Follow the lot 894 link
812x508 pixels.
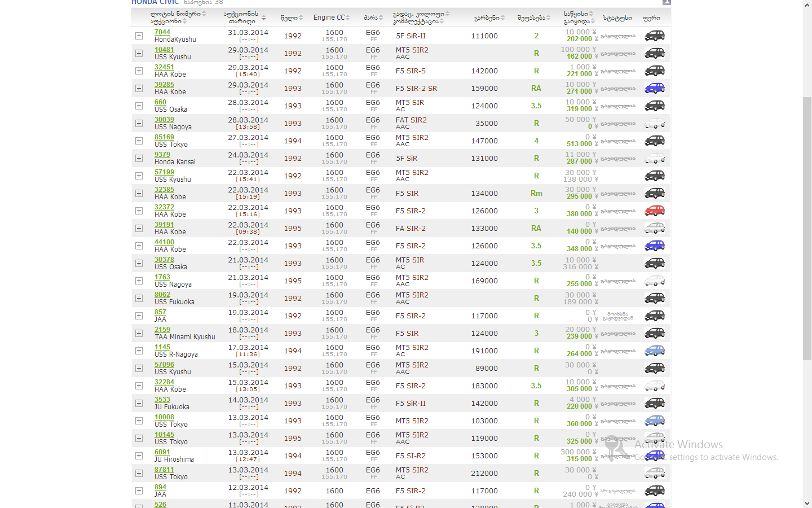tap(160, 487)
